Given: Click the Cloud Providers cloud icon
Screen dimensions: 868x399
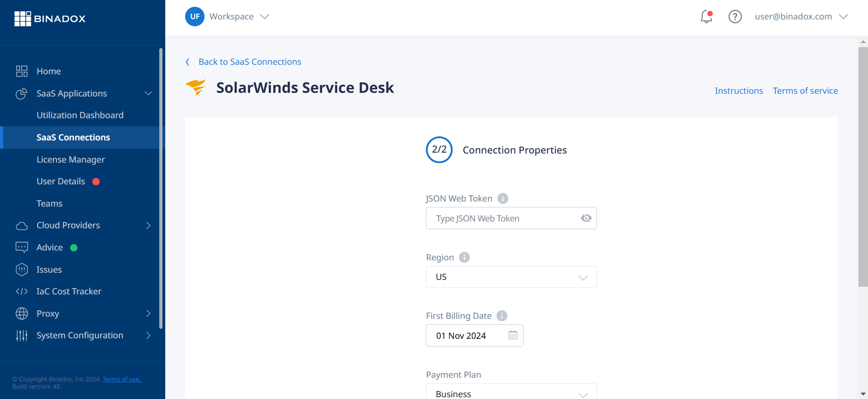Looking at the screenshot, I should click(x=22, y=226).
